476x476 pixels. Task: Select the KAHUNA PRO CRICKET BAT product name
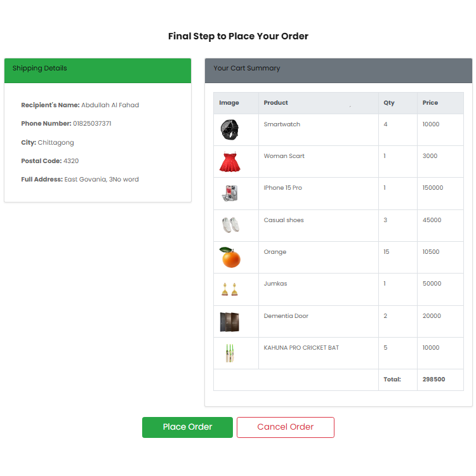301,348
